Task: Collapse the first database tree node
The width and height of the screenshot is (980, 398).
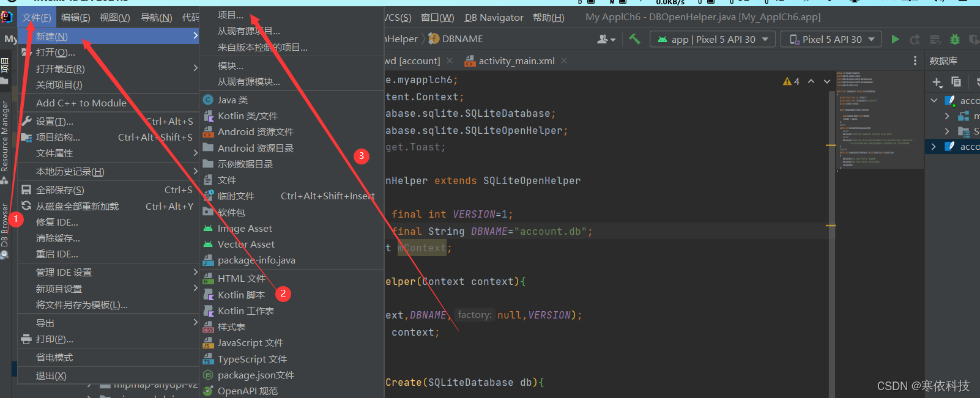Action: coord(934,100)
